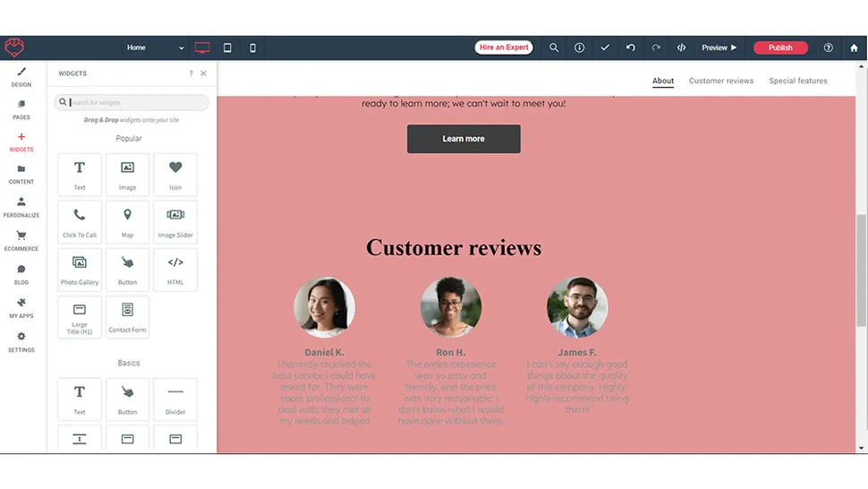Click the search for widgets field
The image size is (868, 489).
[x=134, y=102]
